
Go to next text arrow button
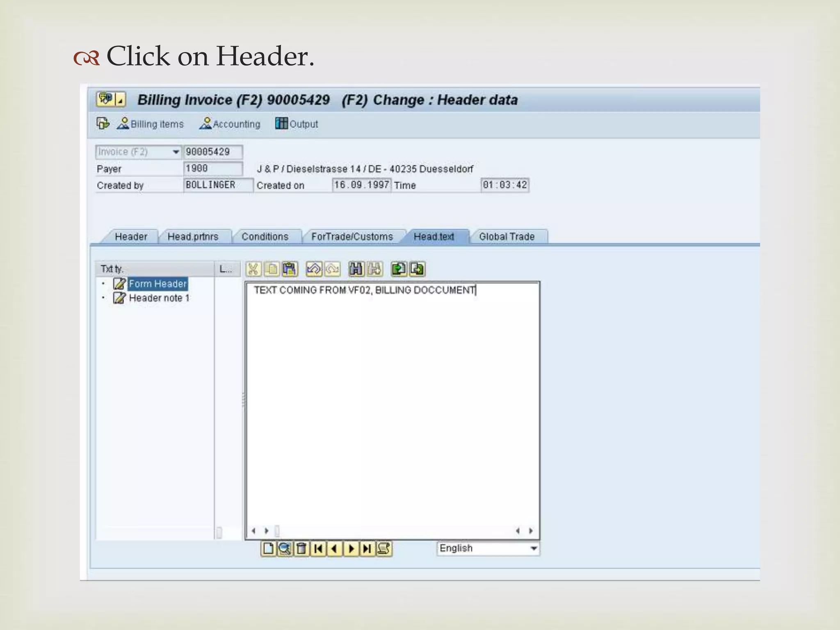point(351,548)
